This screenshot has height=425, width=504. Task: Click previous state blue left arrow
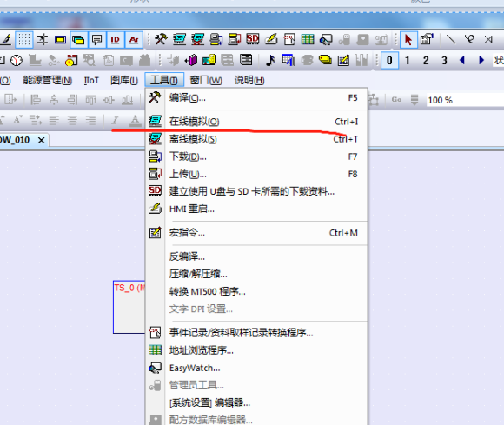462,60
